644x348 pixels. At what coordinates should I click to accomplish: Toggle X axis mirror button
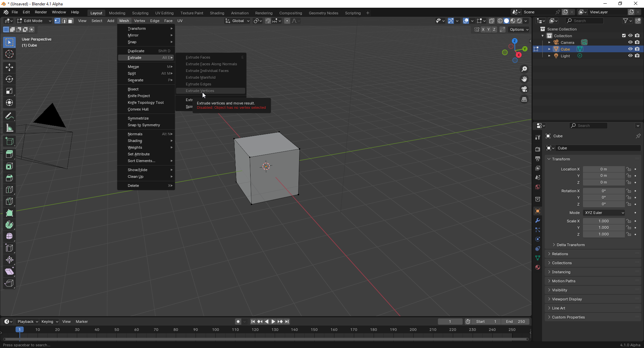(483, 29)
